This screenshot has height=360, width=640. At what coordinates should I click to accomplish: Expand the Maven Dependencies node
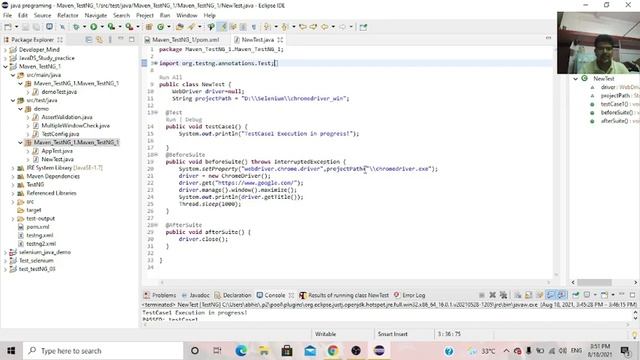[13, 176]
